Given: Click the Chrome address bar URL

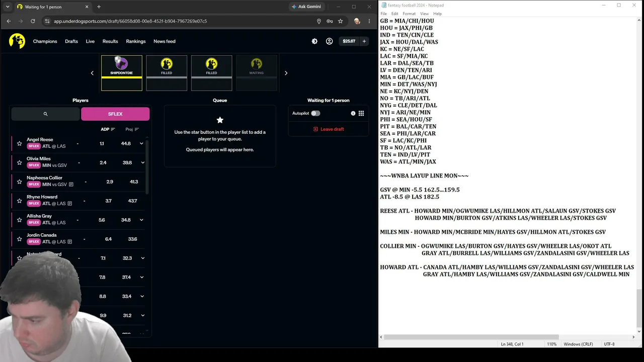Looking at the screenshot, I should (130, 21).
